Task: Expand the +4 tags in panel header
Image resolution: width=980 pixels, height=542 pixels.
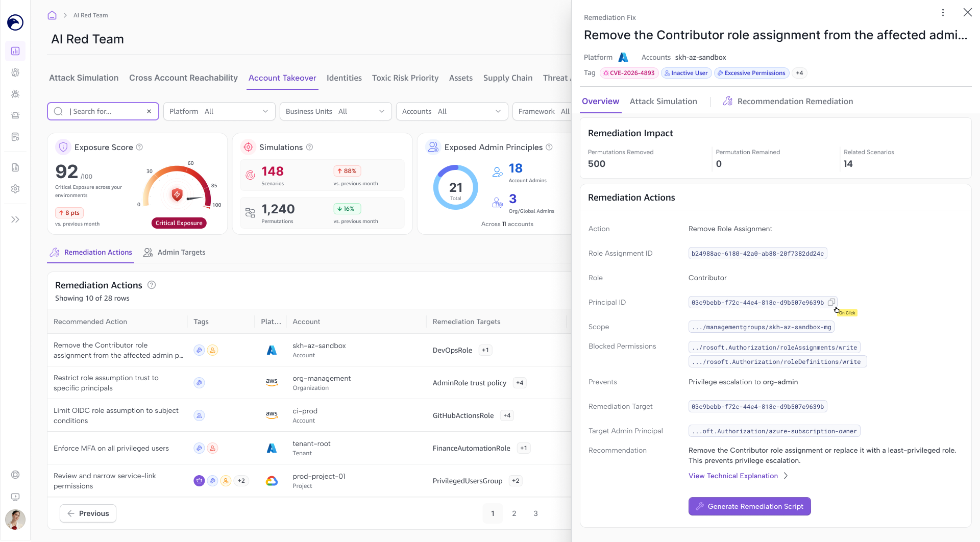Action: pos(799,73)
